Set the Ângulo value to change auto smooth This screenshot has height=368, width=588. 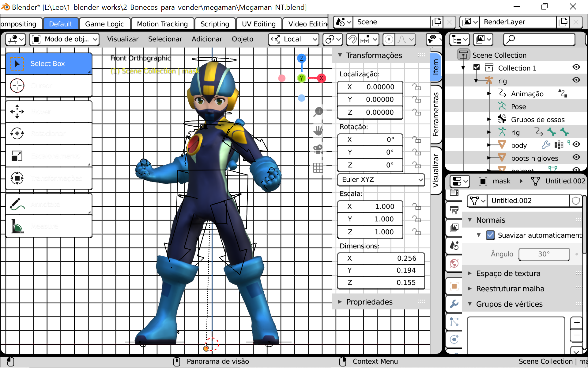544,254
